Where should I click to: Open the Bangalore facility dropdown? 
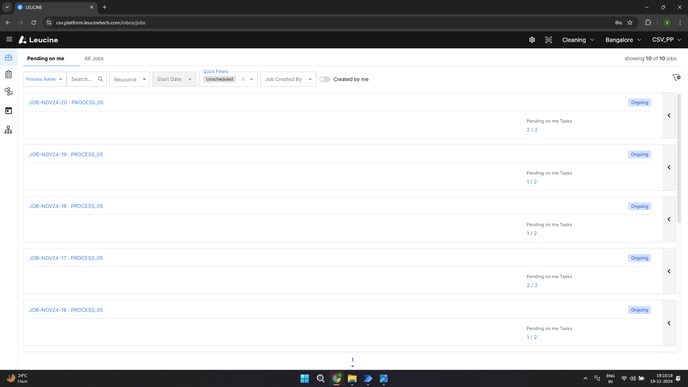click(623, 40)
